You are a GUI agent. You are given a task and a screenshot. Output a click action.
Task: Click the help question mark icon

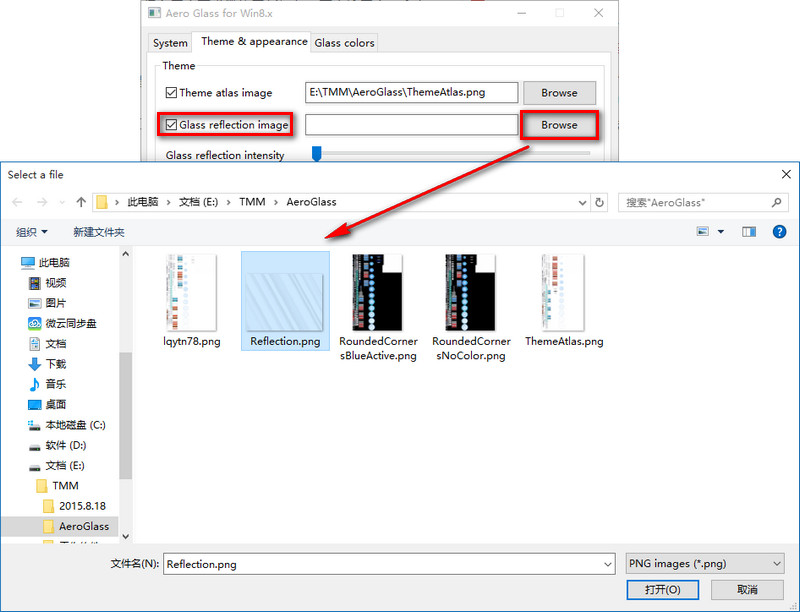click(x=779, y=232)
